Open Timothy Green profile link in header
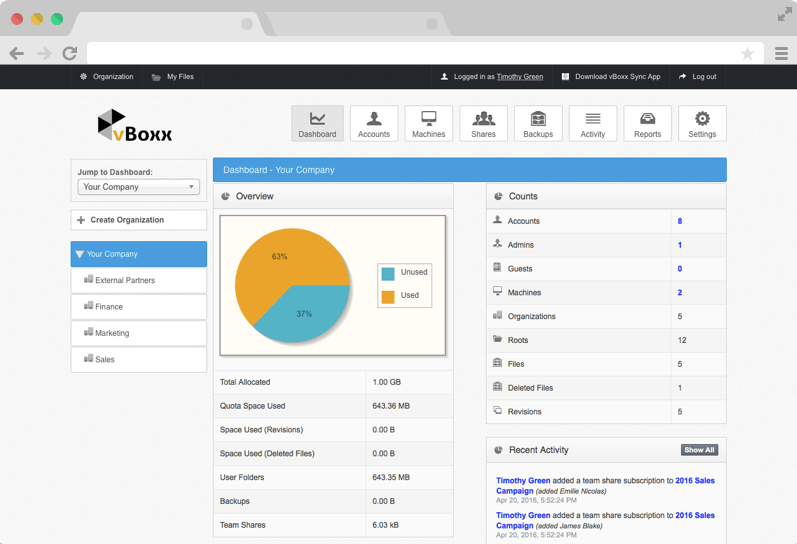 pos(520,77)
